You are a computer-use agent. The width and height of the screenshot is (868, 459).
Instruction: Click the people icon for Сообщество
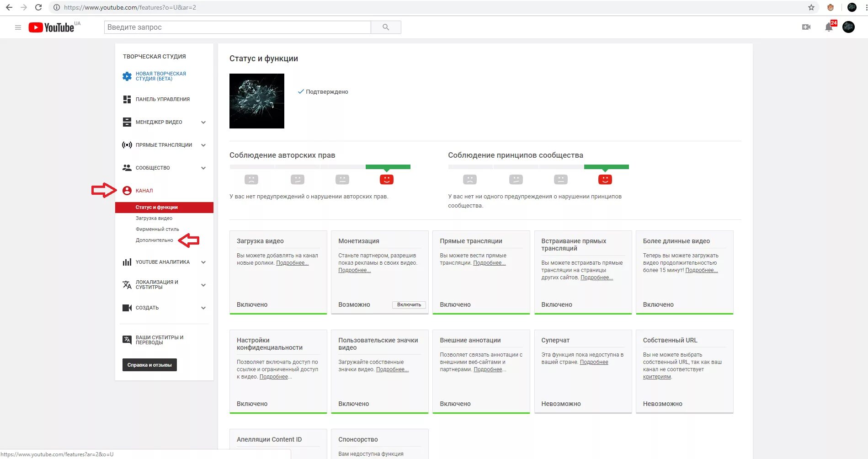[x=127, y=168]
